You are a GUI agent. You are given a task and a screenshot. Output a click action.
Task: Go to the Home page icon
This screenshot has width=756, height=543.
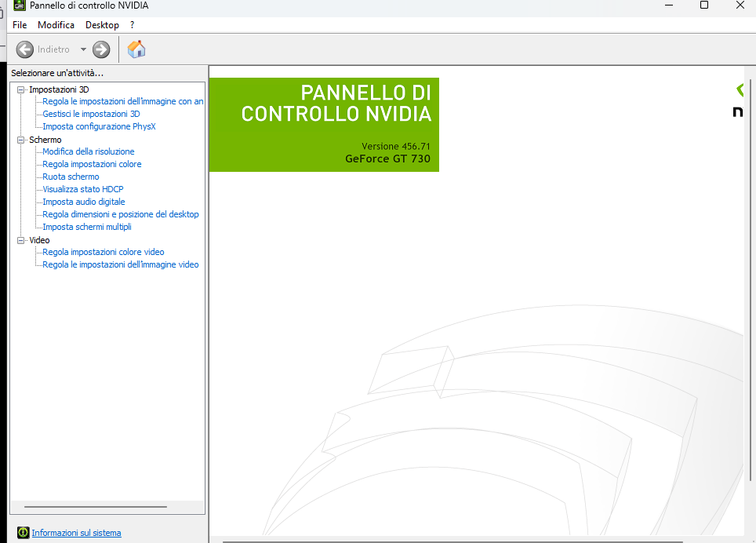[x=136, y=49]
